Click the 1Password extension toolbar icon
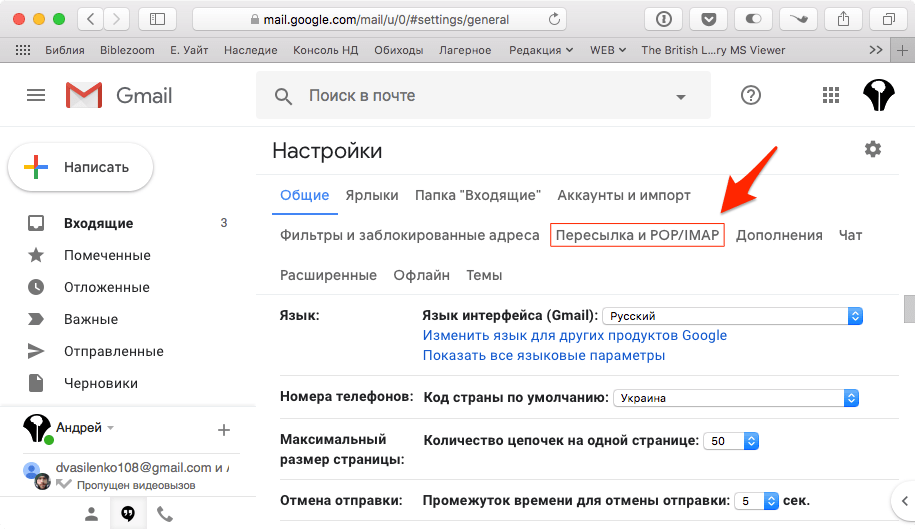Viewport: 915px width, 529px height. click(x=663, y=19)
